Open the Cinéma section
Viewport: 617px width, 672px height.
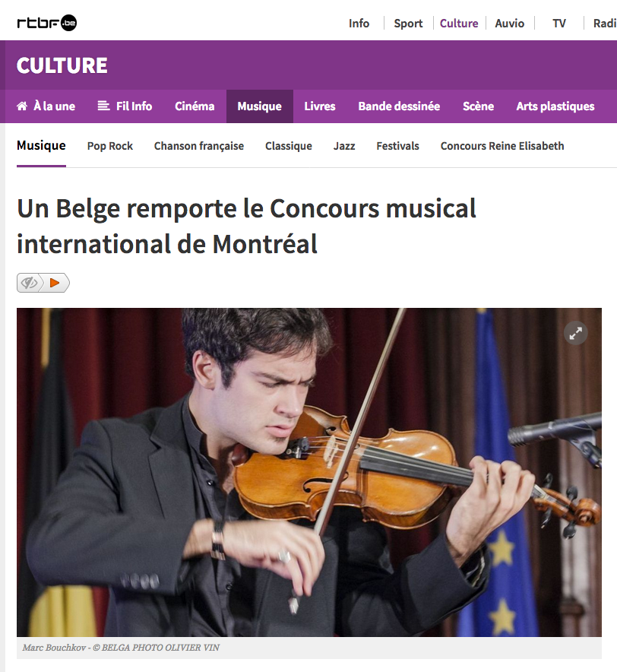pyautogui.click(x=195, y=106)
